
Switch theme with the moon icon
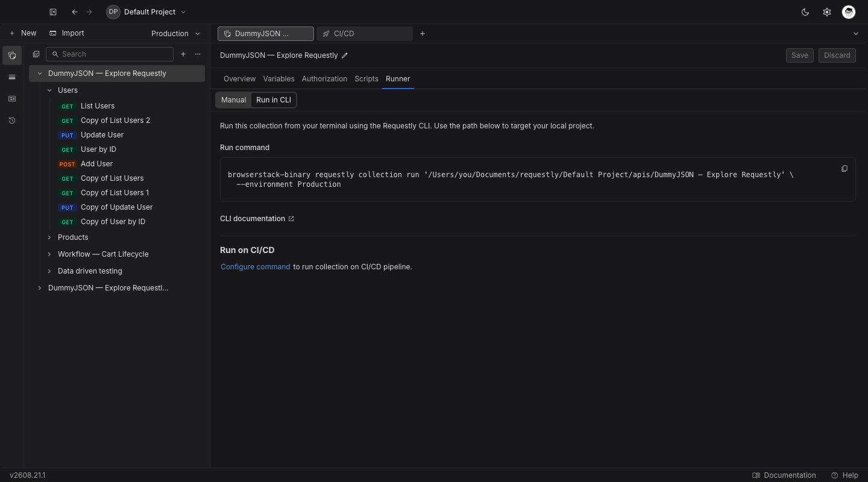805,12
